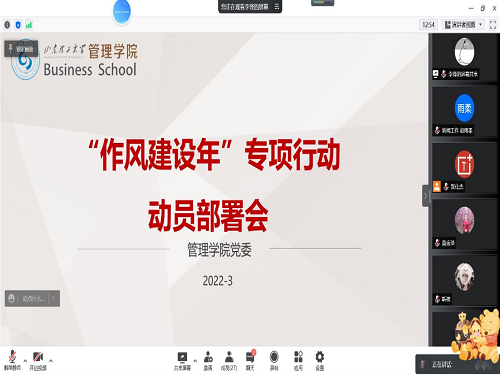Open the chat panel with unread badge
Image resolution: width=500 pixels, height=375 pixels.
[250, 360]
